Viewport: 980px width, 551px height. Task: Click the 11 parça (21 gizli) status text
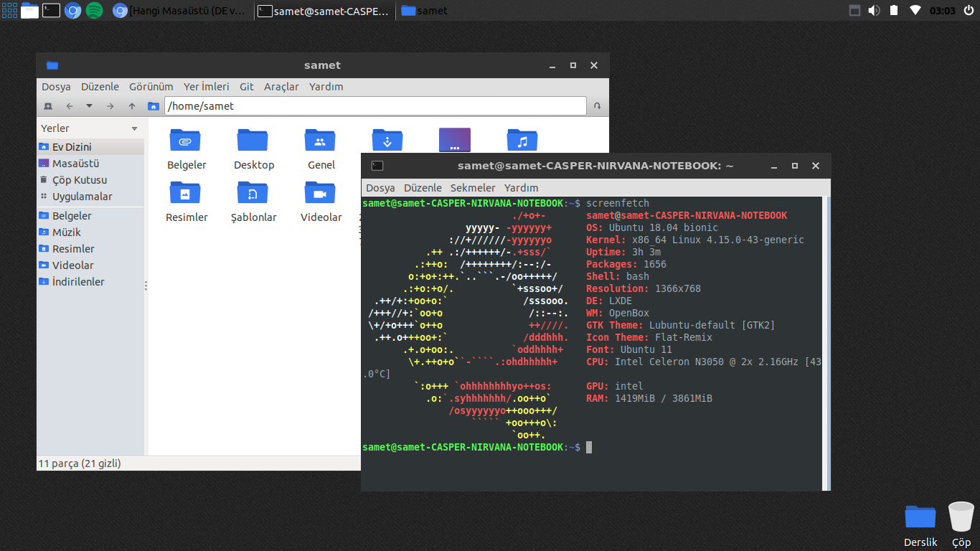pyautogui.click(x=80, y=463)
